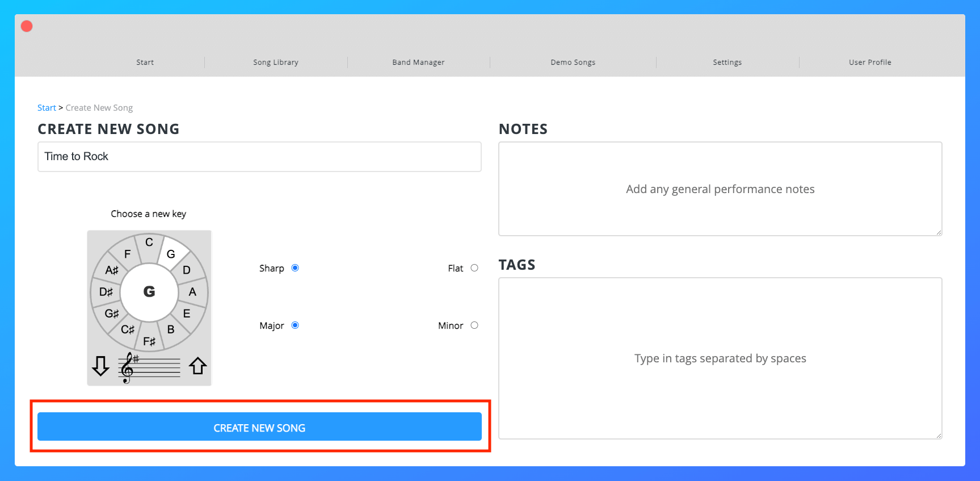Choose key D on the key wheel
This screenshot has width=980, height=481.
pyautogui.click(x=186, y=270)
